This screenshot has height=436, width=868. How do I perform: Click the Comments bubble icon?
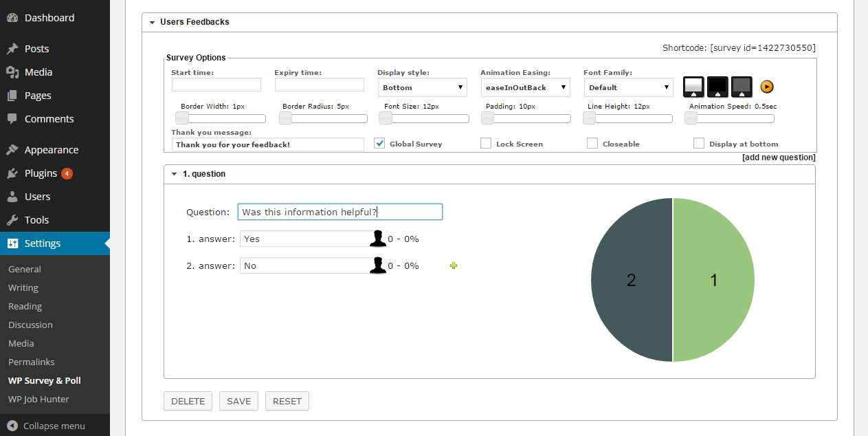tap(12, 119)
